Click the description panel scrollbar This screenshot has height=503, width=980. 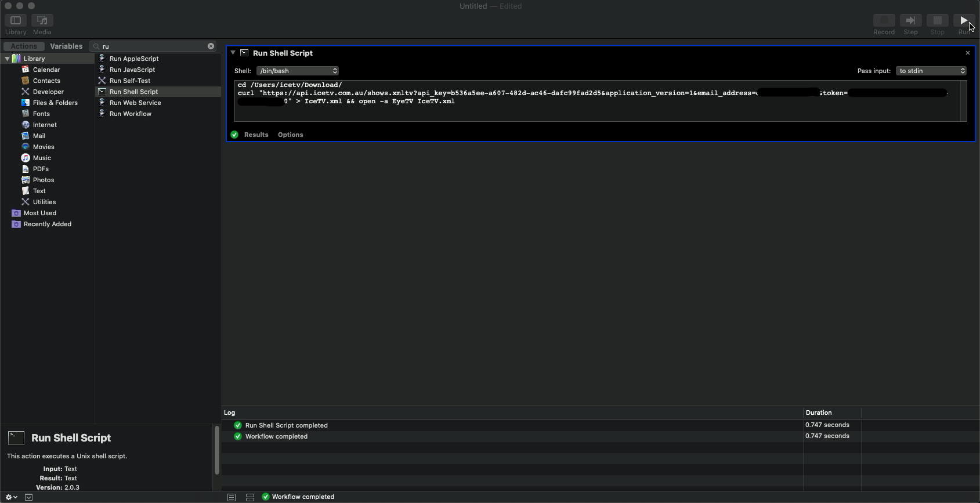coord(216,450)
